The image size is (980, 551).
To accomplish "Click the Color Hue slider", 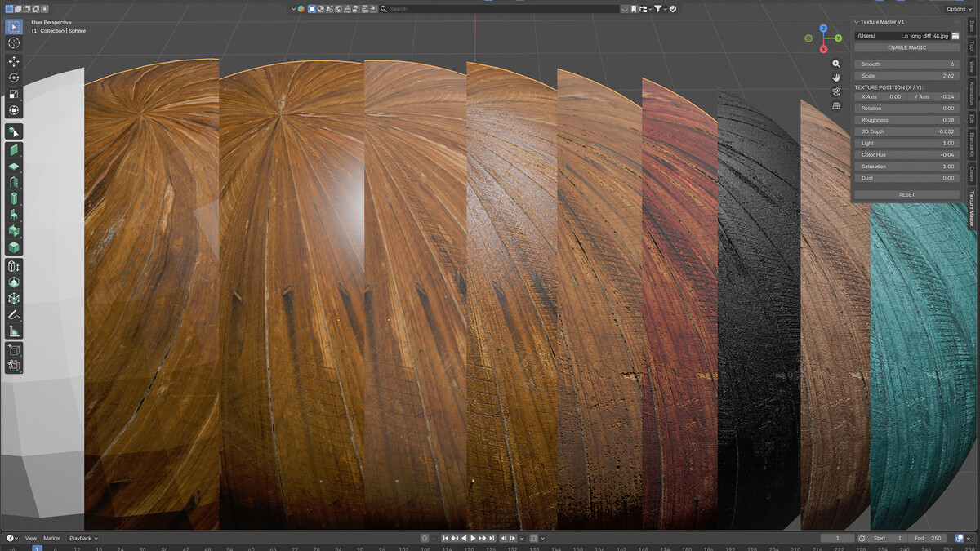I will 906,154.
